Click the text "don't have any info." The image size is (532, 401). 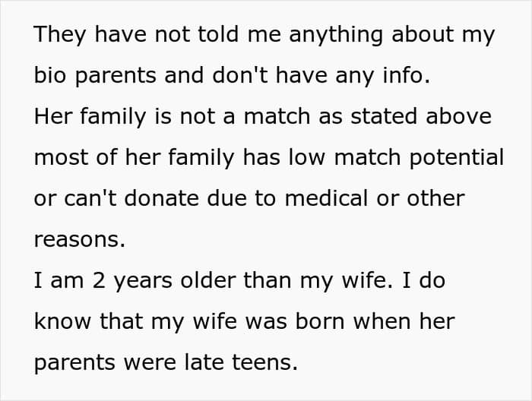pyautogui.click(x=321, y=75)
